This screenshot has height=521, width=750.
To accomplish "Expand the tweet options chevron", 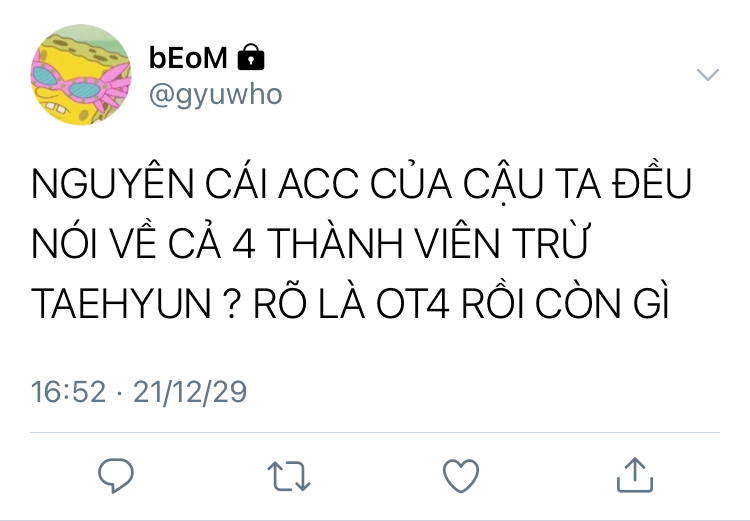I will click(x=708, y=75).
